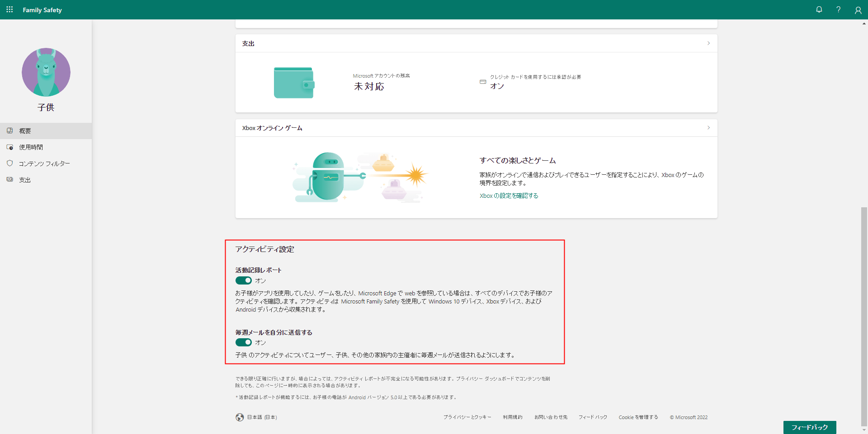Turn off the 毎週メールを自分に送信する toggle
The height and width of the screenshot is (434, 868).
[x=244, y=342]
